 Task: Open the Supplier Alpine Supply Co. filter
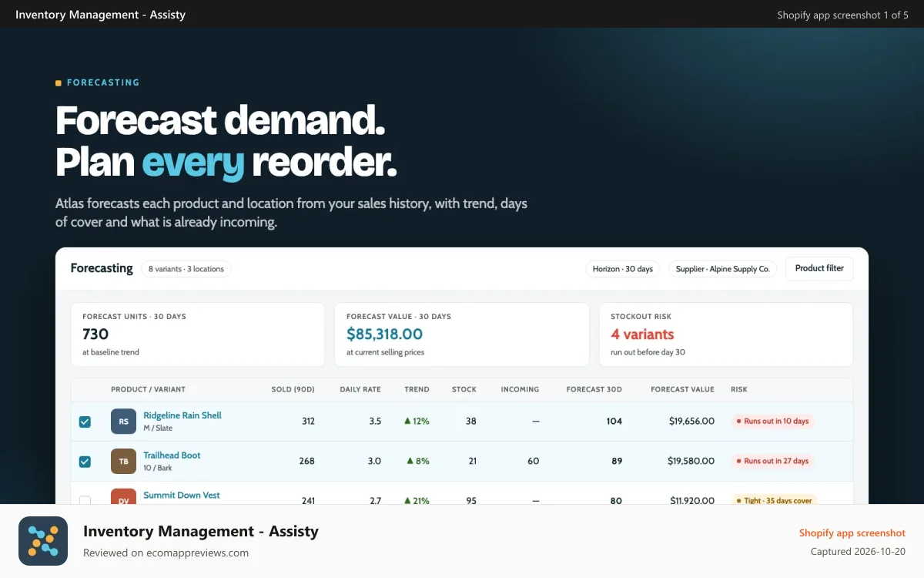pyautogui.click(x=723, y=269)
